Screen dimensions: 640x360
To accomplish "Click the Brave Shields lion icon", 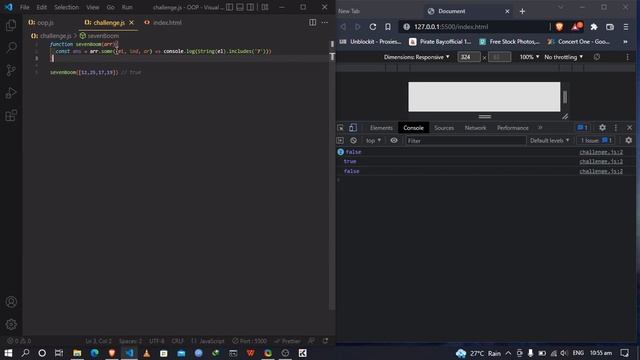I will click(x=559, y=27).
